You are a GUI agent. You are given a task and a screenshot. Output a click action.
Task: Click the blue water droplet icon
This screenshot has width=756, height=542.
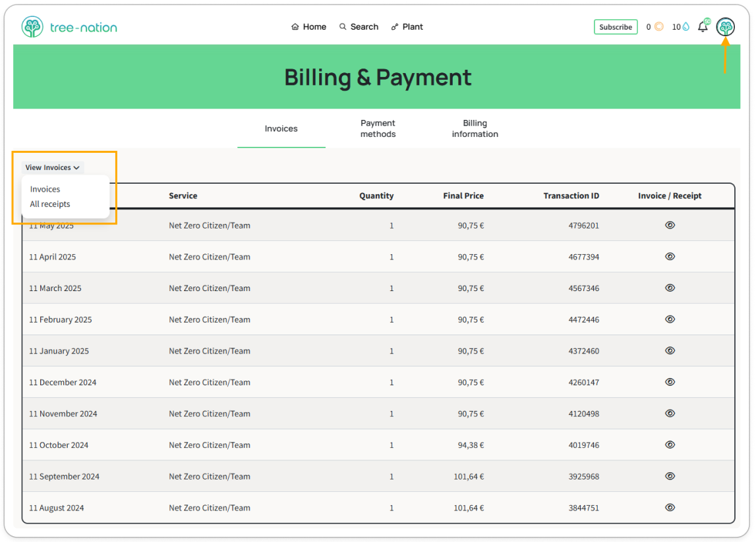coord(686,26)
